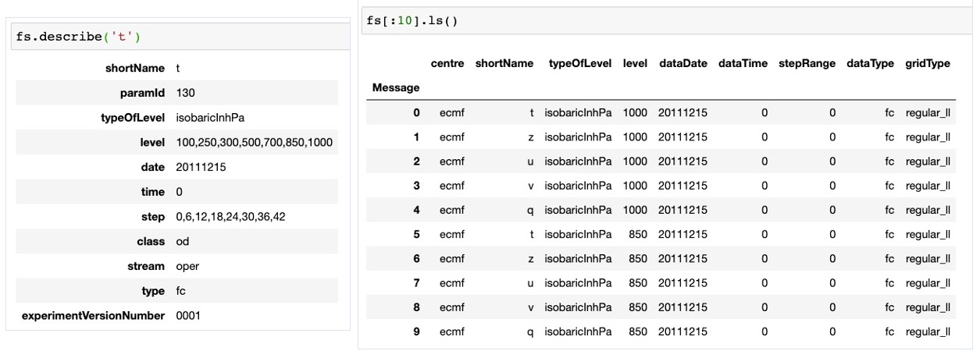Select the level values list 100,250,300...
The height and width of the screenshot is (358, 980).
pyautogui.click(x=254, y=142)
